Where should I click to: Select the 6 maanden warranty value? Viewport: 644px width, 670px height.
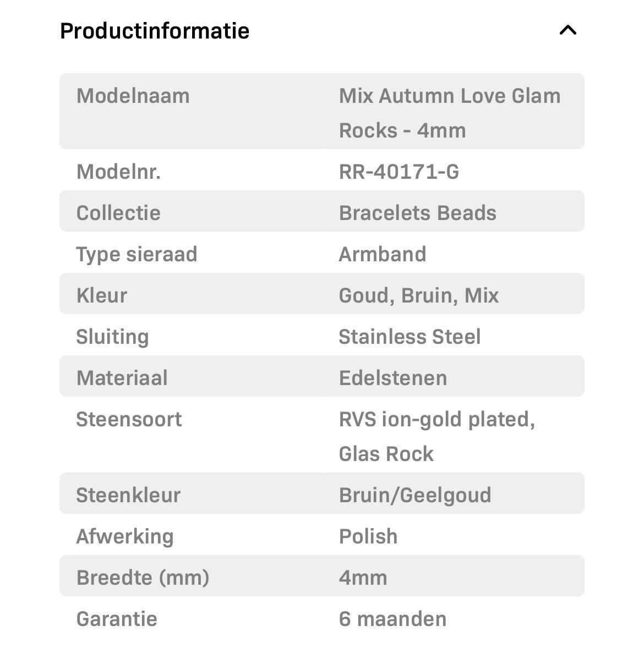pyautogui.click(x=392, y=619)
